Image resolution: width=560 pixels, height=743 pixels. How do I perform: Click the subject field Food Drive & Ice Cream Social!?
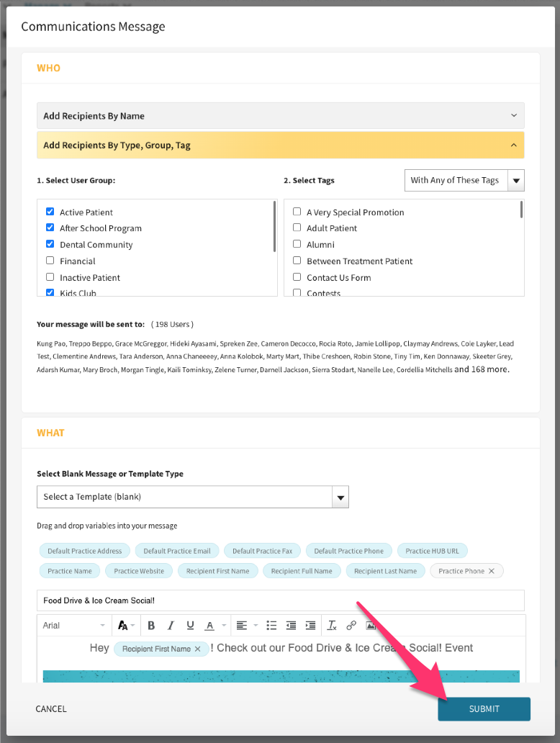pos(281,600)
